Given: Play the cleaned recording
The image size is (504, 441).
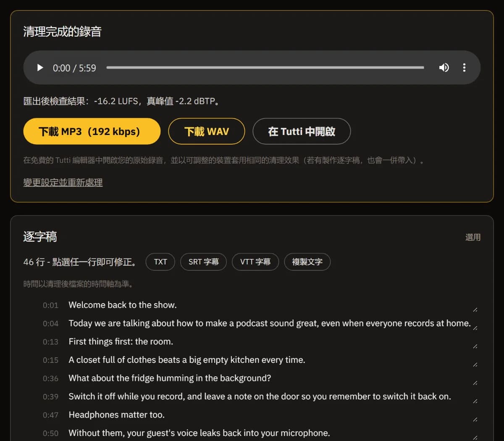Looking at the screenshot, I should pyautogui.click(x=40, y=68).
